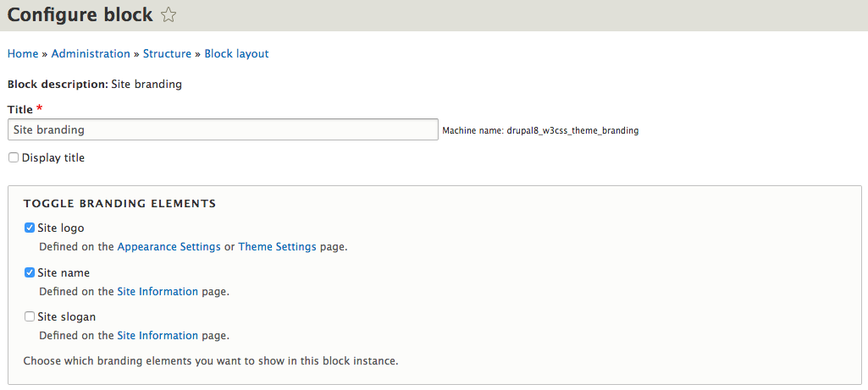Open Site Information link under Site name
Screen dimensions: 868x390
point(158,291)
